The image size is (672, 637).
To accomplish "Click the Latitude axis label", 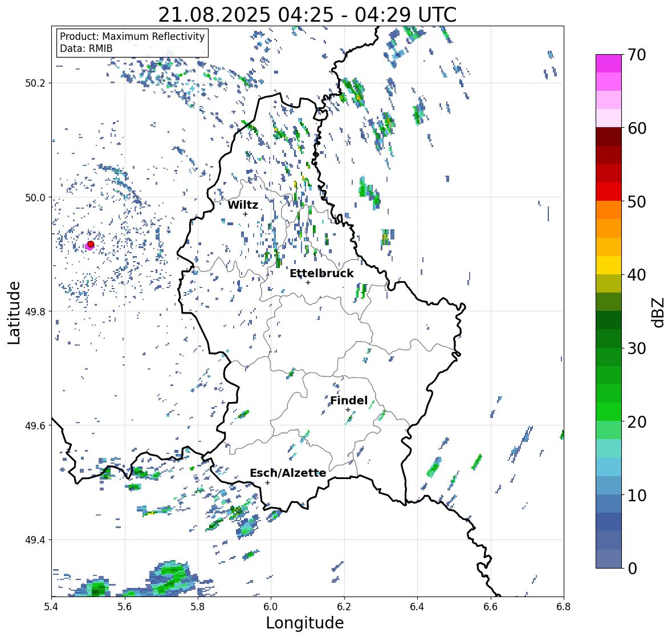I will click(x=14, y=313).
